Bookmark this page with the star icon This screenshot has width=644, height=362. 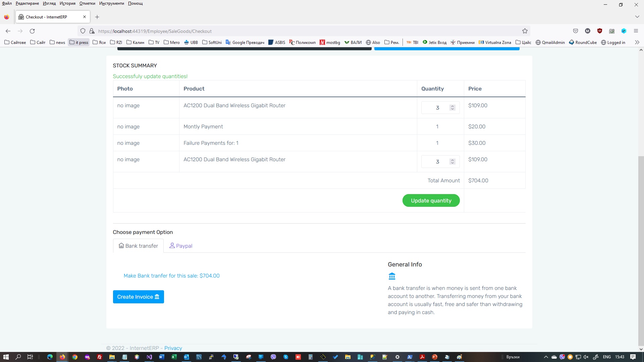(x=525, y=31)
